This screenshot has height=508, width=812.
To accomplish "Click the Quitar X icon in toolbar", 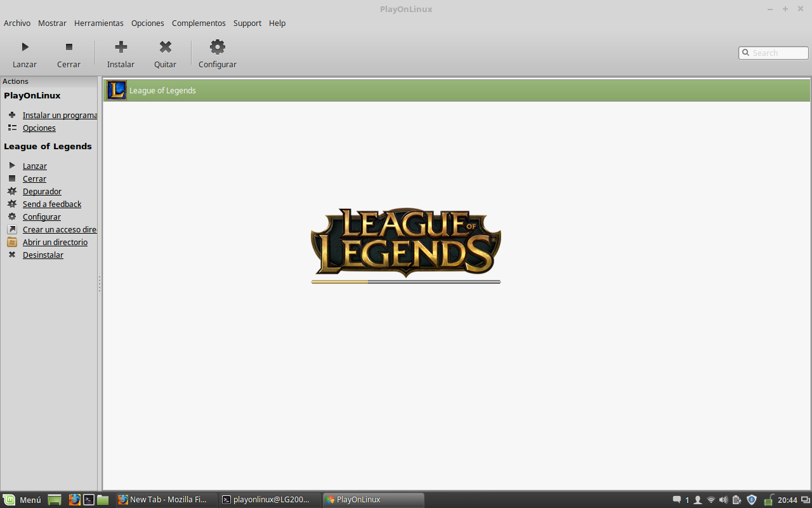I will [166, 47].
